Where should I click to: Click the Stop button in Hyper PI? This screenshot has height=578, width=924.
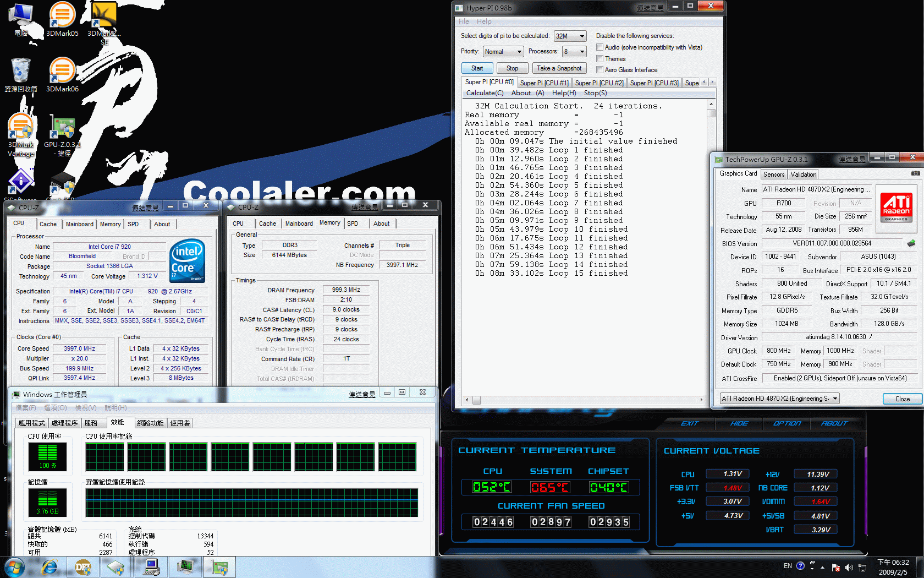coord(513,68)
